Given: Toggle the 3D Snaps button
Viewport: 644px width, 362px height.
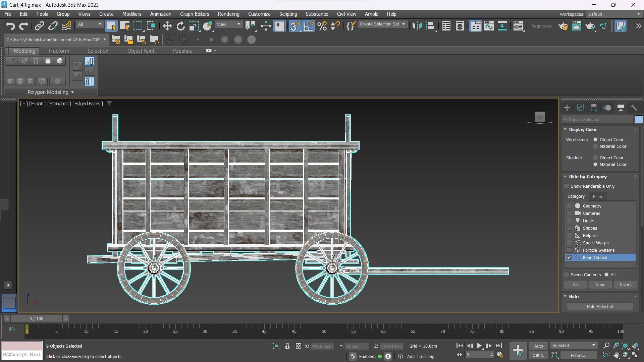Looking at the screenshot, I should pos(295,26).
